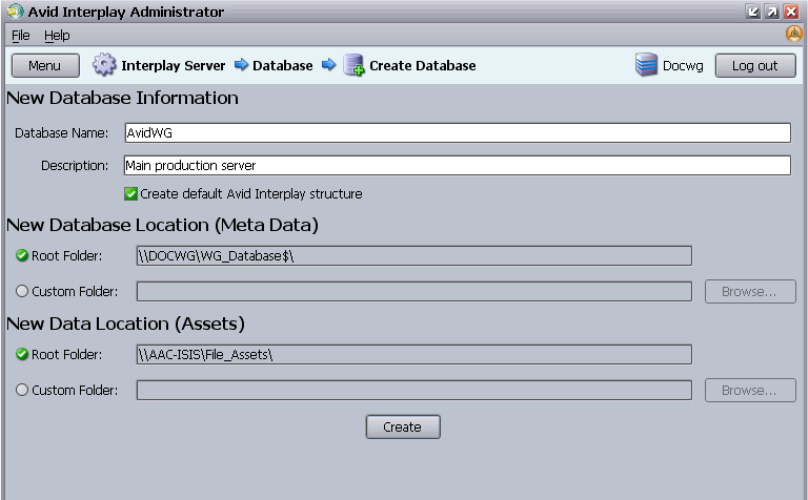Select Root Folder for Meta Data location
Image resolution: width=808 pixels, height=500 pixels.
[x=22, y=256]
